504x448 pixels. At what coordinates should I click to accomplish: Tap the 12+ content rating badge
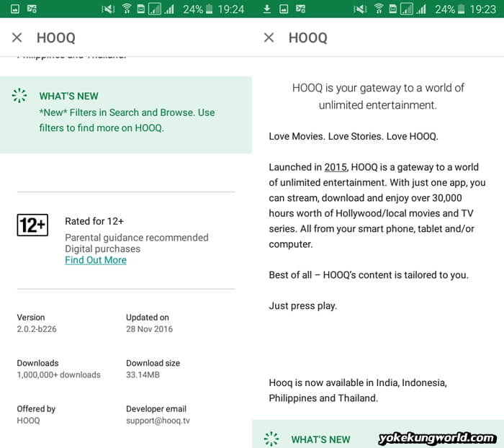coord(32,225)
